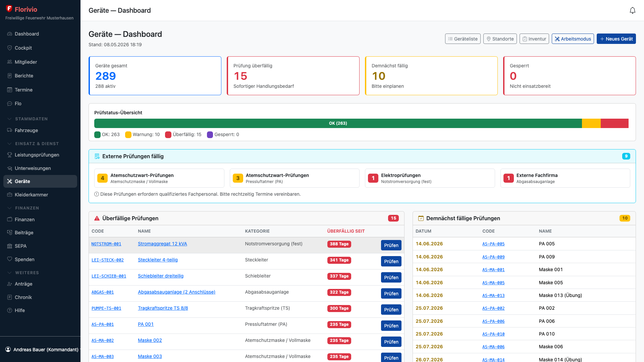Open the SEPA page
Viewport: 644px width, 362px height.
click(x=40, y=246)
